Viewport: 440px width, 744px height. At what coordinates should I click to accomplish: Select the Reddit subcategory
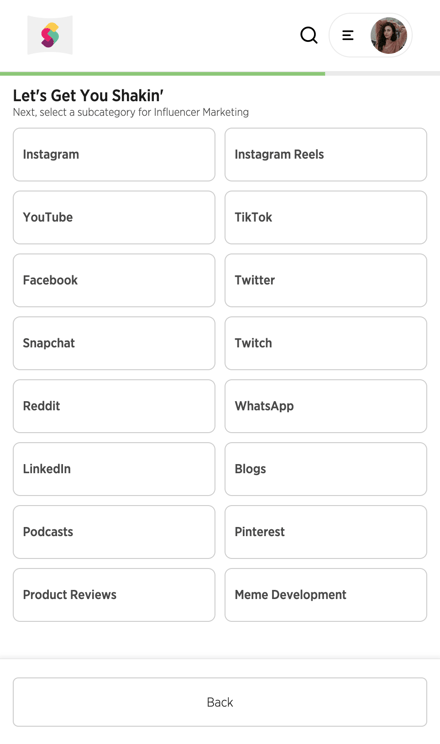click(114, 406)
